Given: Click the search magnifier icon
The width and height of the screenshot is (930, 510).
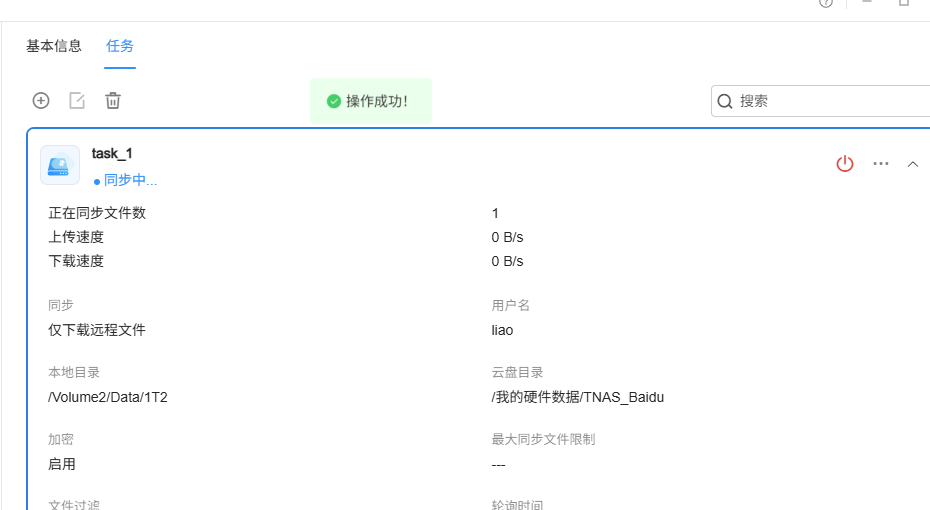Looking at the screenshot, I should click(725, 101).
